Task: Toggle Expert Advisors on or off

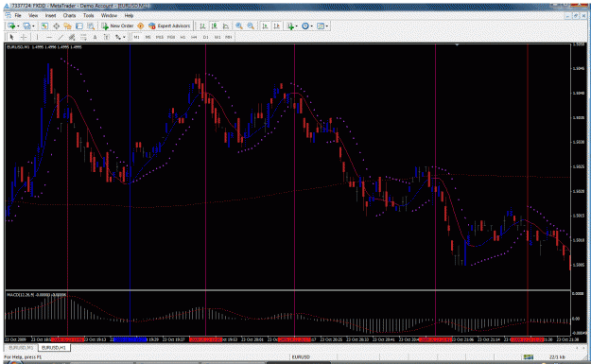Action: (x=169, y=26)
